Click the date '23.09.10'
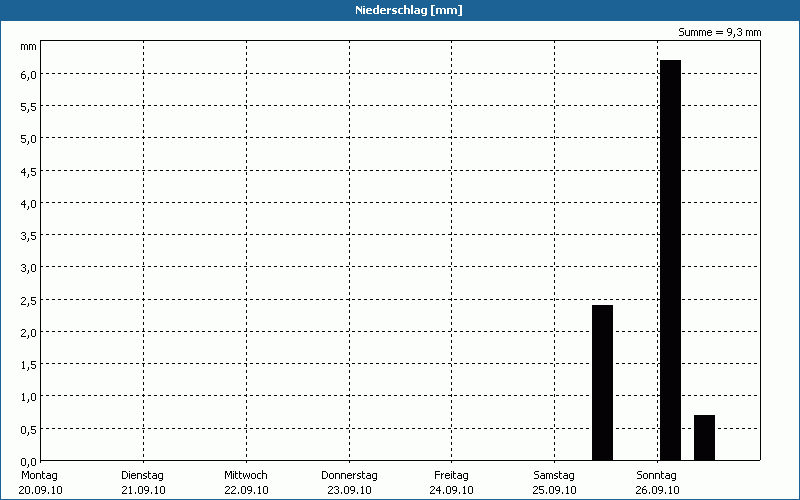This screenshot has height=500, width=800. point(349,490)
